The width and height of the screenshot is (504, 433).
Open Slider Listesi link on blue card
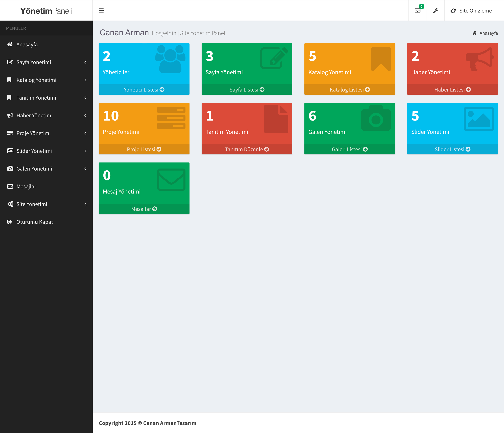(452, 149)
